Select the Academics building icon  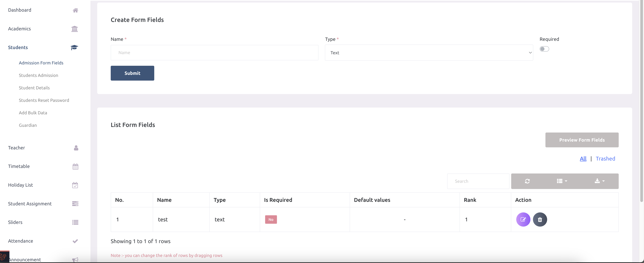(x=75, y=29)
